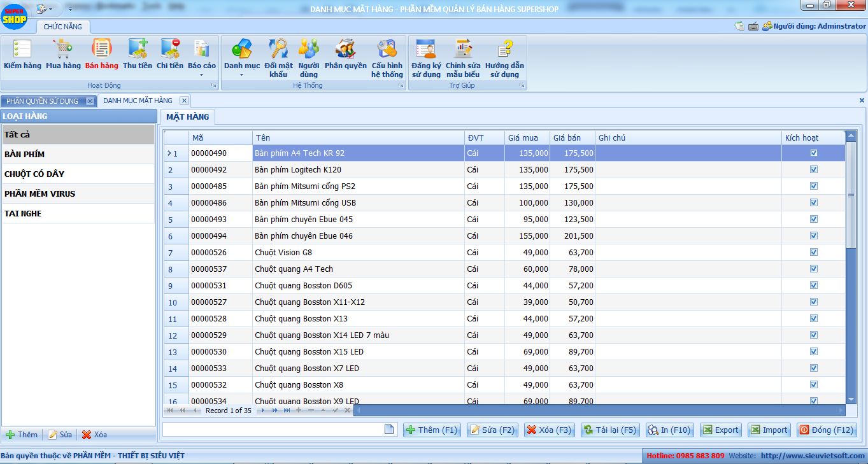Toggle Kích hoạt checkbox for Chuột Vision G8
This screenshot has height=464, width=868.
pos(813,253)
